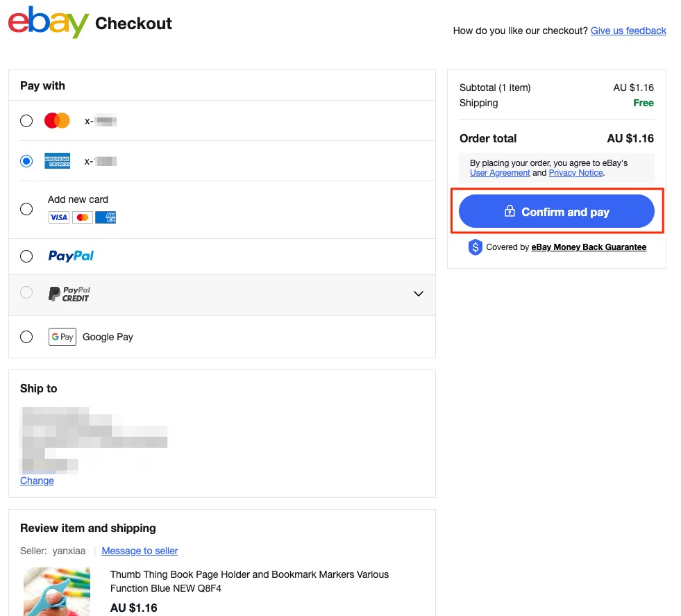Select the Google Pay radio button
This screenshot has height=616, width=681.
[x=26, y=337]
